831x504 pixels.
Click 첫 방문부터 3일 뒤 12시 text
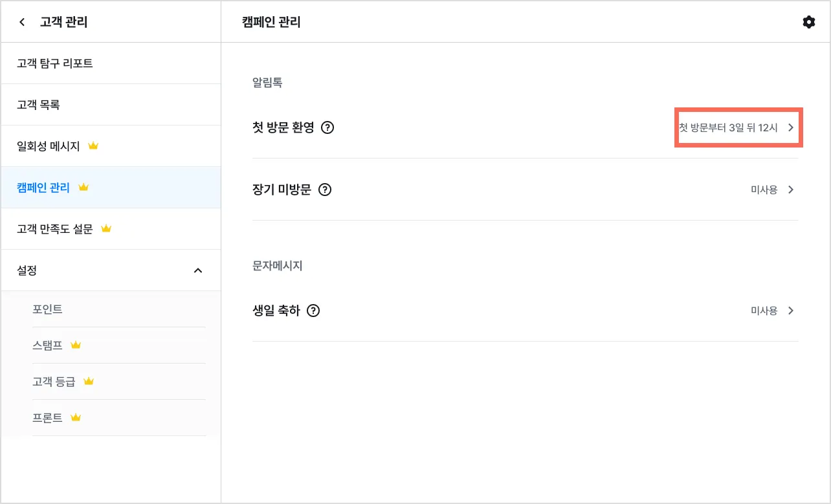tap(728, 127)
